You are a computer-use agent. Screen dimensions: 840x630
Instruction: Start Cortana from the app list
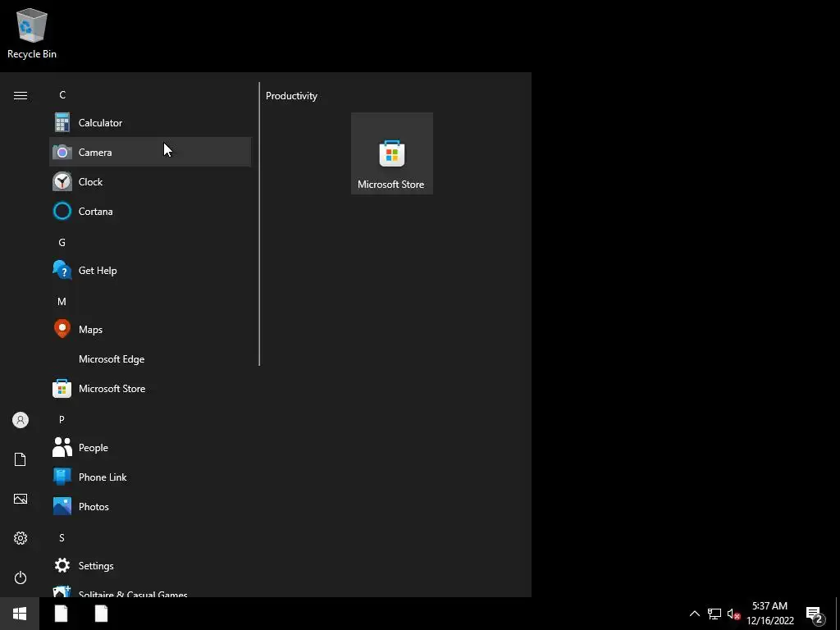coord(150,211)
